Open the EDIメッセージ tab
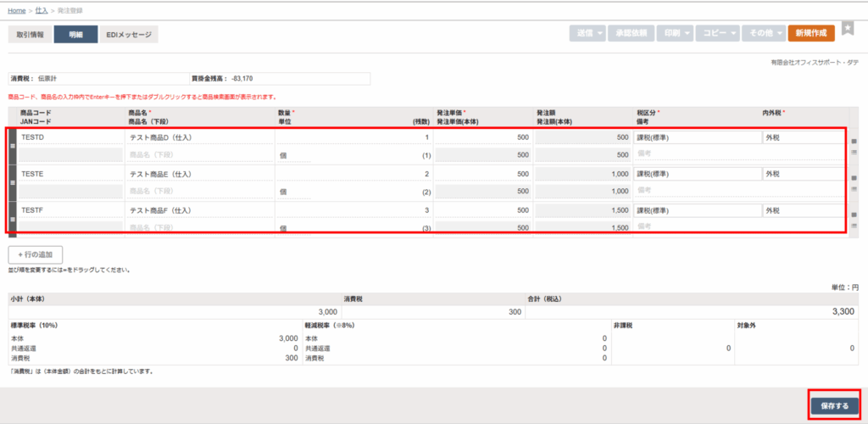The height and width of the screenshot is (424, 868). point(128,34)
